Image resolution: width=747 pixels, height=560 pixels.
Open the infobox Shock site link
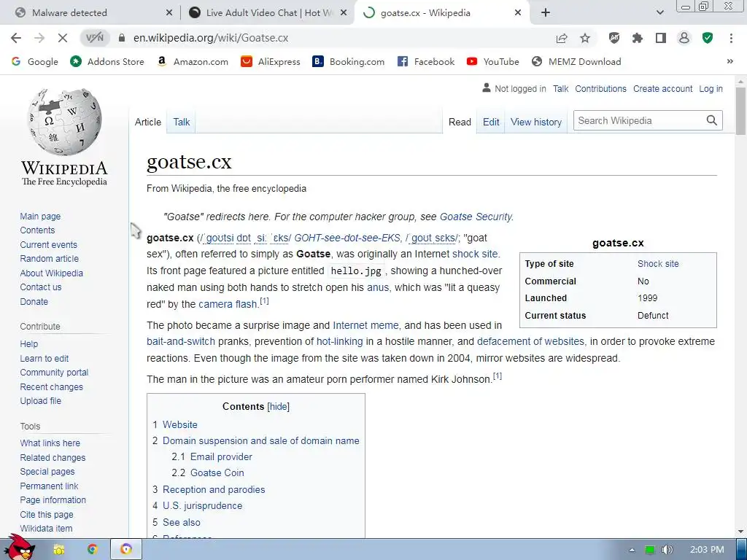coord(658,263)
